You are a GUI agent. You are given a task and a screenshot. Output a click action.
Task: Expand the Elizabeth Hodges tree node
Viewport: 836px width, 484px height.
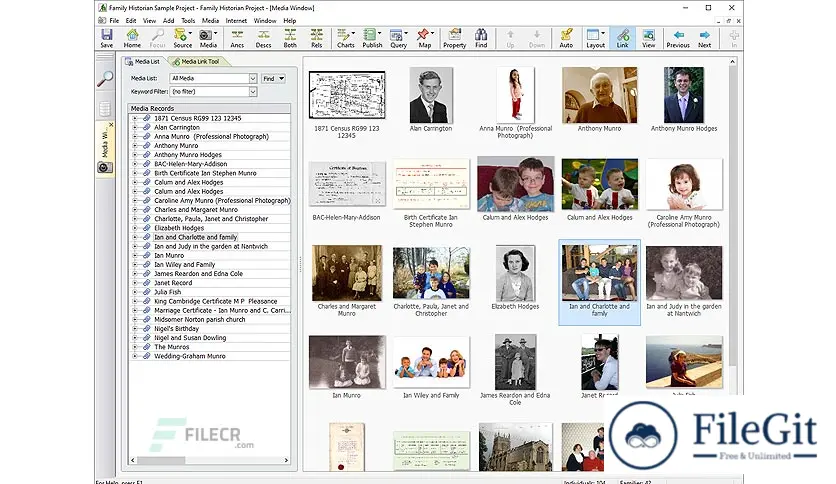click(x=135, y=228)
